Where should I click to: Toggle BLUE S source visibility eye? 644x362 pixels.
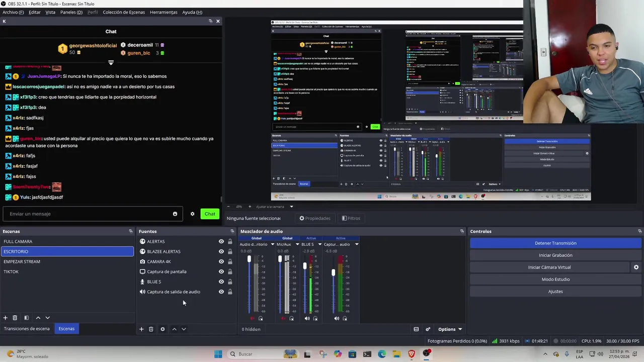221,282
